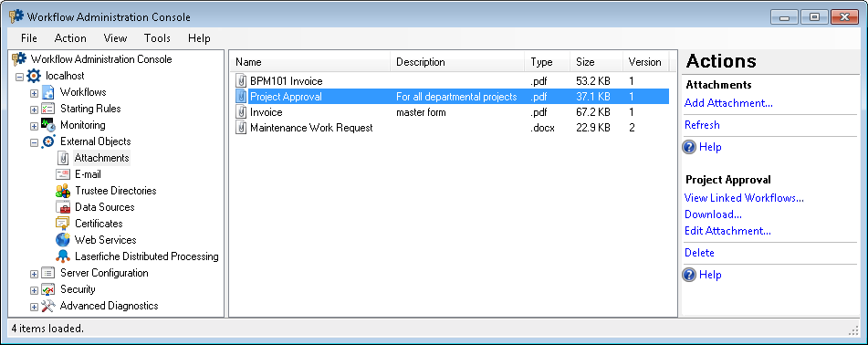Sort by the Size column header
Image resolution: width=868 pixels, height=345 pixels.
point(596,62)
